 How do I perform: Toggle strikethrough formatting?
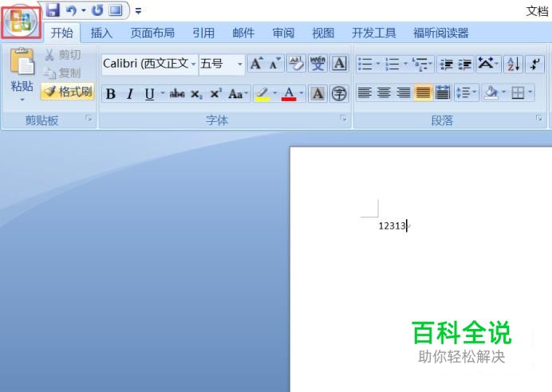pos(177,94)
